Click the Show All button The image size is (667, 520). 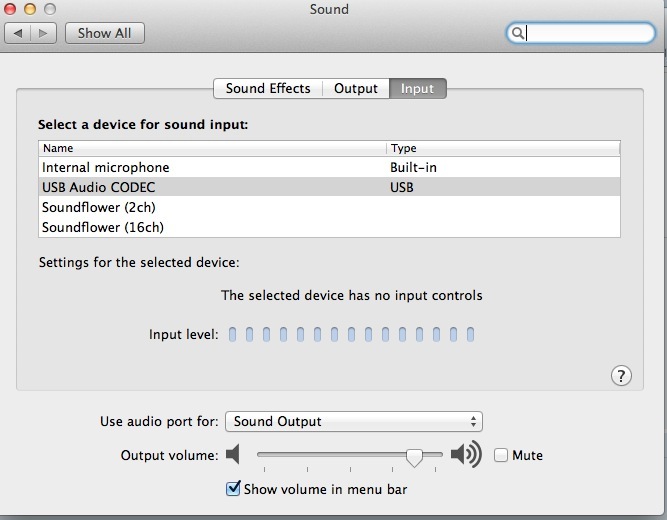(x=105, y=33)
